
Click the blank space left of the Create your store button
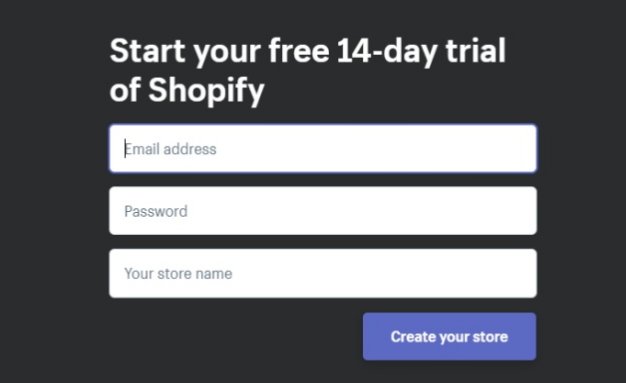click(x=236, y=336)
